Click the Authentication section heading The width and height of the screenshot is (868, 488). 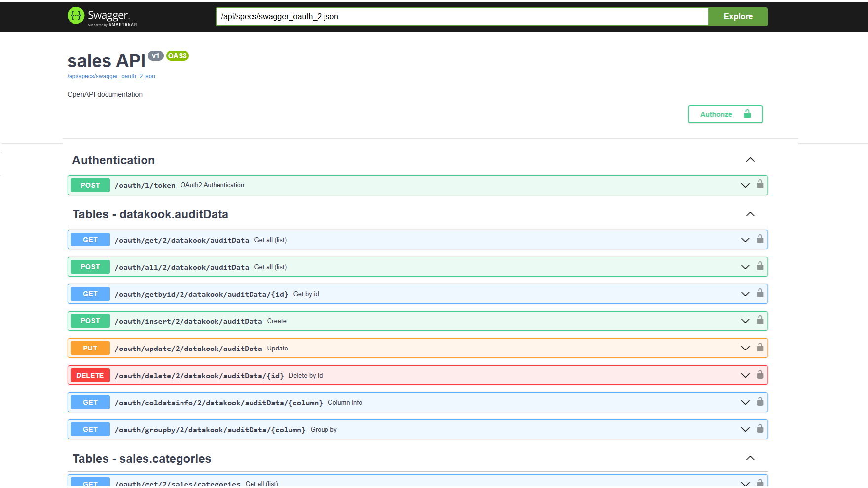[113, 160]
